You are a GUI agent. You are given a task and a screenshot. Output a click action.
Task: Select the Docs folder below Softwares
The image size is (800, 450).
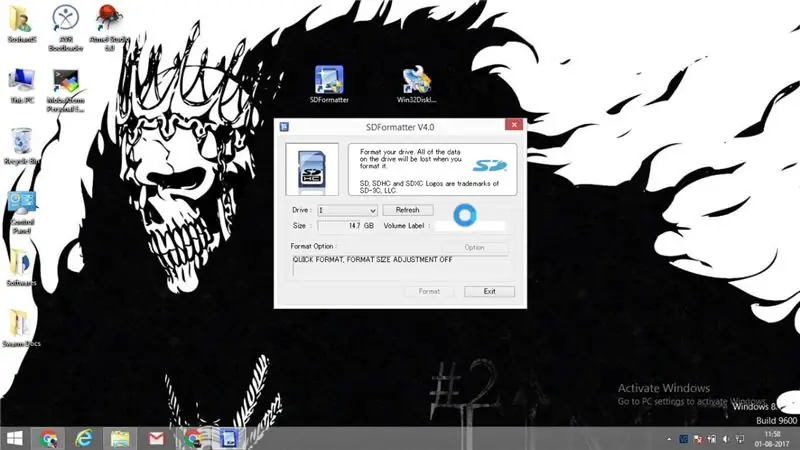pyautogui.click(x=21, y=328)
